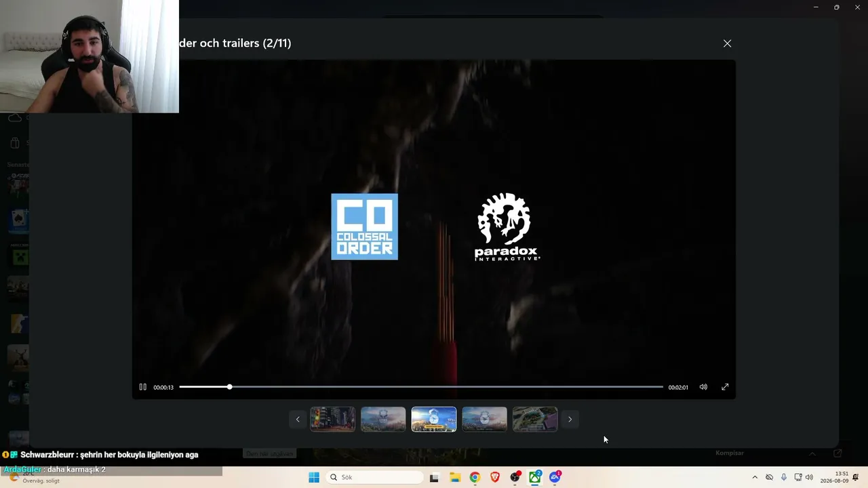868x488 pixels.
Task: Open the cloud gaming icon in the sidebar
Action: point(15,118)
